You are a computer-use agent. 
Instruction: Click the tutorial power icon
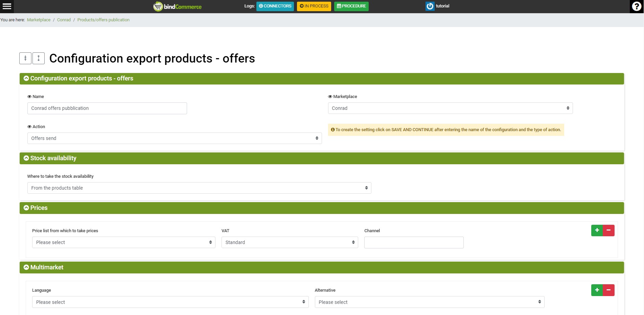pyautogui.click(x=430, y=6)
